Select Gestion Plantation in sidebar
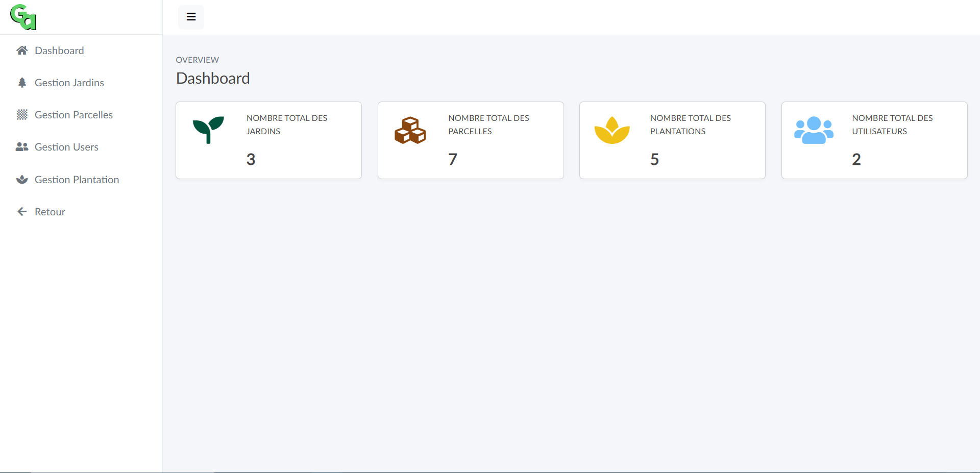980x473 pixels. pyautogui.click(x=77, y=180)
